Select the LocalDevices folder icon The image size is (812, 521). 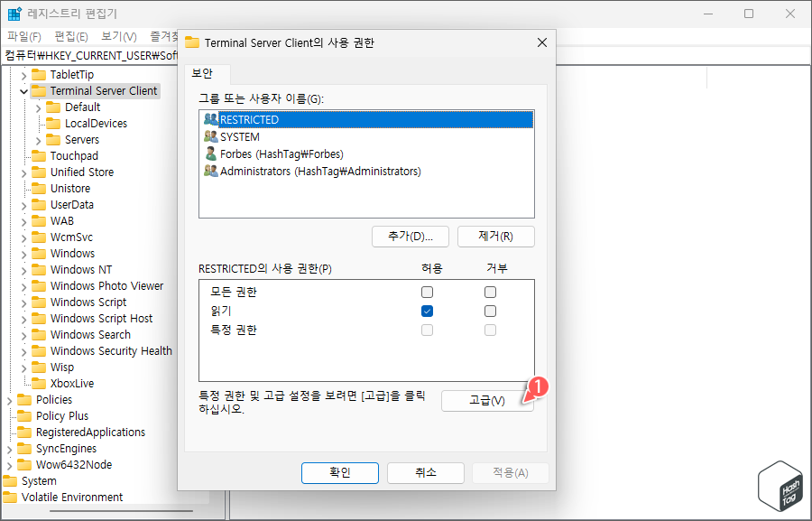click(52, 123)
